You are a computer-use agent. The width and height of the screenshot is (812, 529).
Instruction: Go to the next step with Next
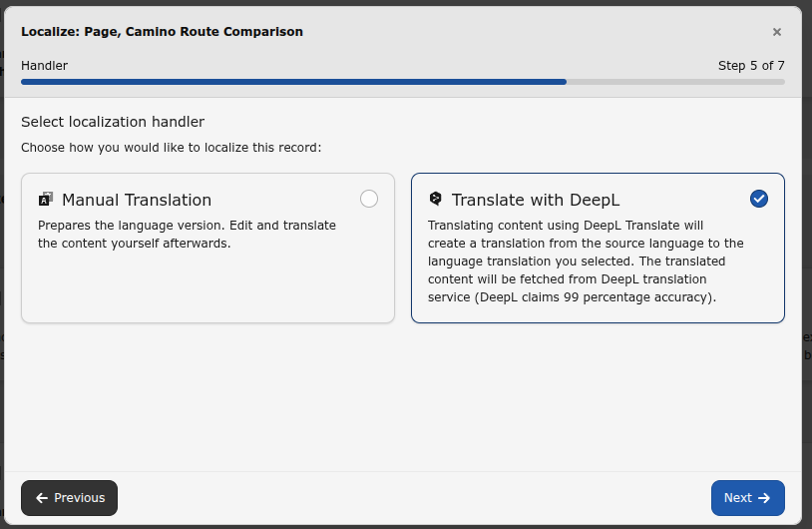(x=748, y=498)
